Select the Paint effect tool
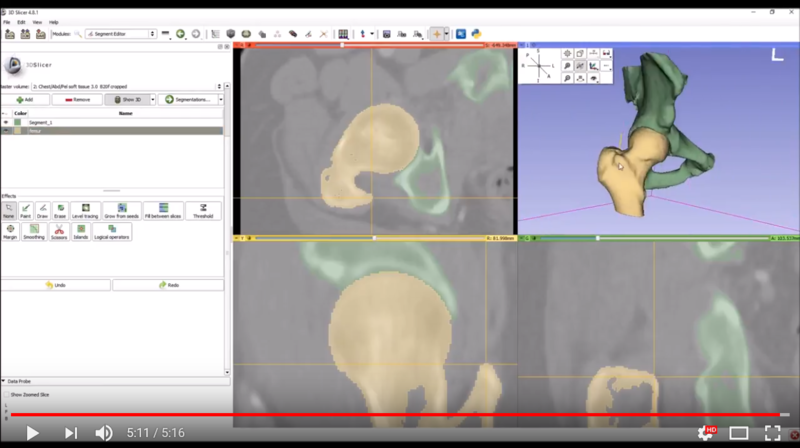800x448 pixels. (x=26, y=211)
